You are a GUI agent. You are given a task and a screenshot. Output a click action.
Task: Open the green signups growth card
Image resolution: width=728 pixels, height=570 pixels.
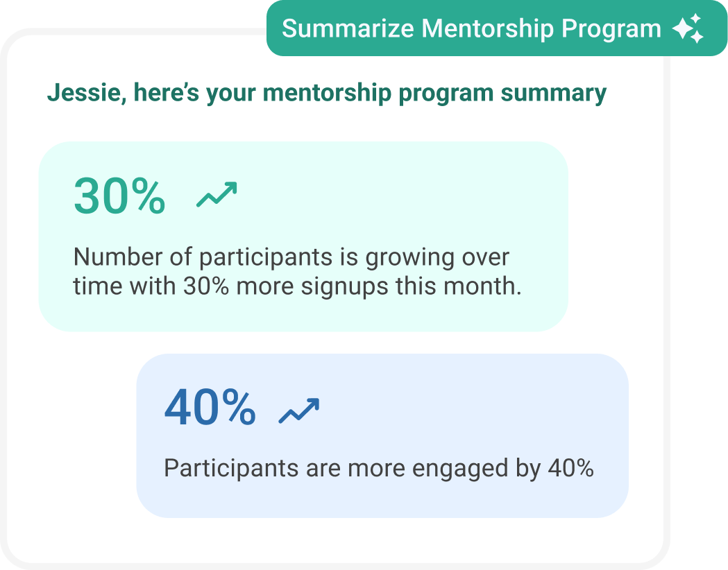(x=304, y=236)
